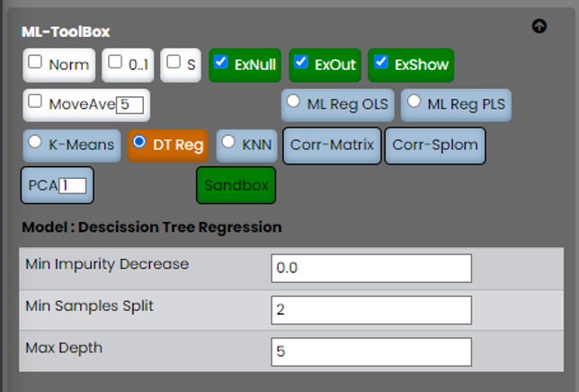Enable the Norm checkbox
This screenshot has width=579, height=392.
click(x=36, y=63)
